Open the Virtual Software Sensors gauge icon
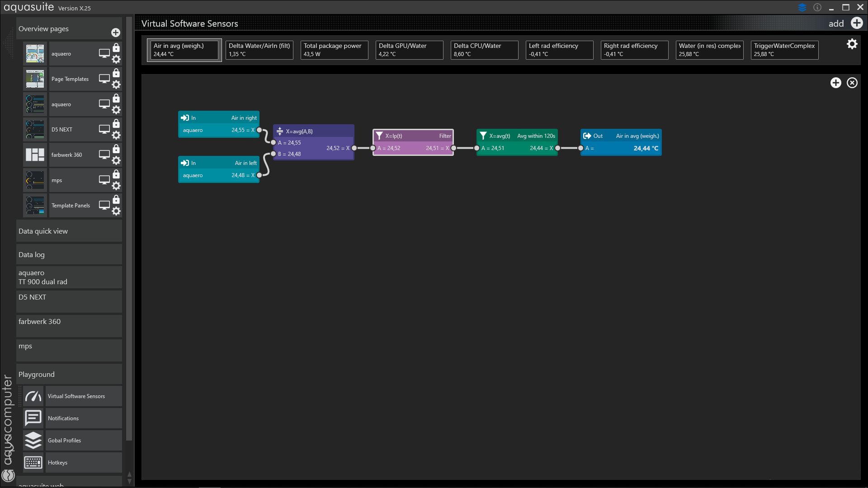Viewport: 868px width, 488px height. click(33, 396)
